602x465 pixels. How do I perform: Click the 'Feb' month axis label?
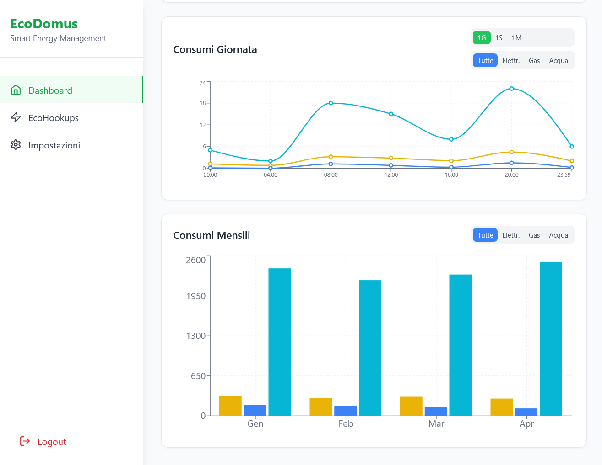point(346,424)
